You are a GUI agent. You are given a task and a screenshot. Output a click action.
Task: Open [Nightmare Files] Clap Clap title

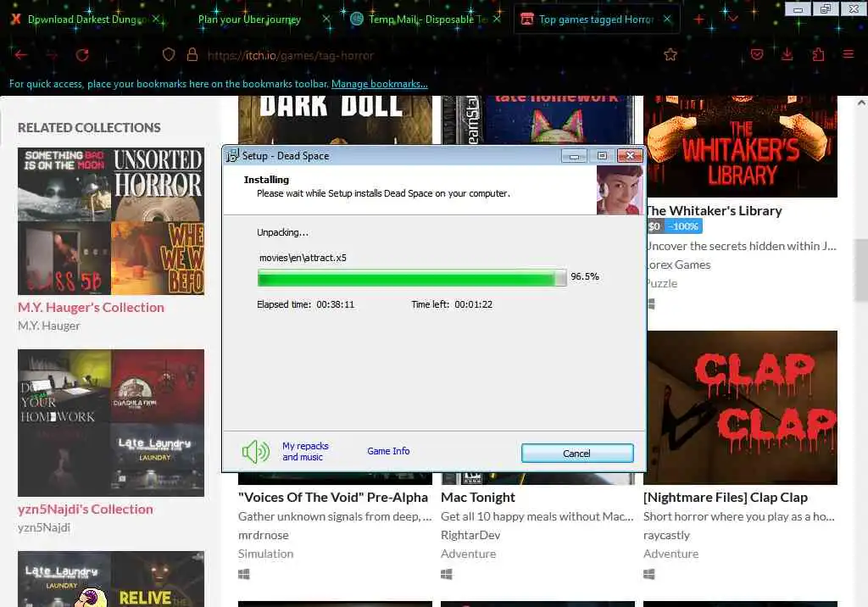(726, 498)
